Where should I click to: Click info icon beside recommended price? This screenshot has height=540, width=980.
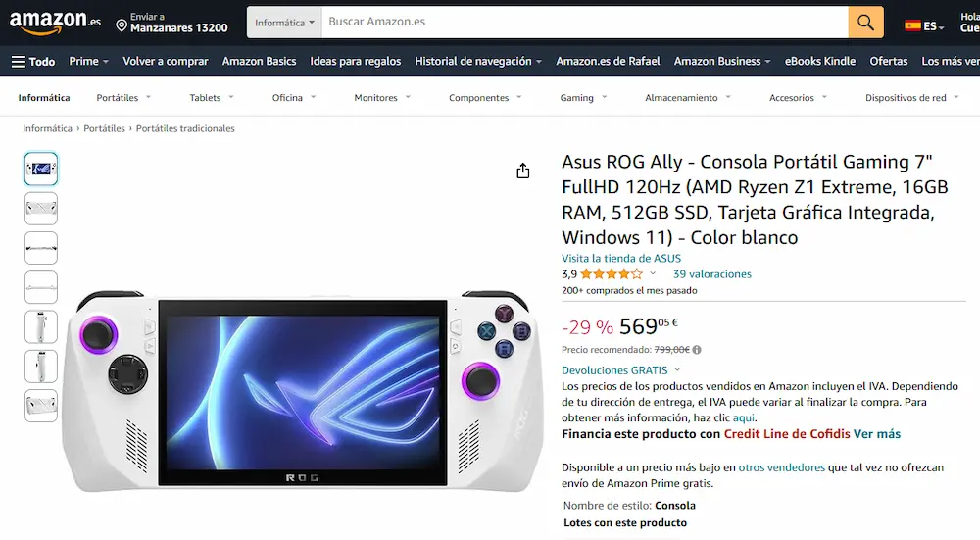pyautogui.click(x=697, y=350)
